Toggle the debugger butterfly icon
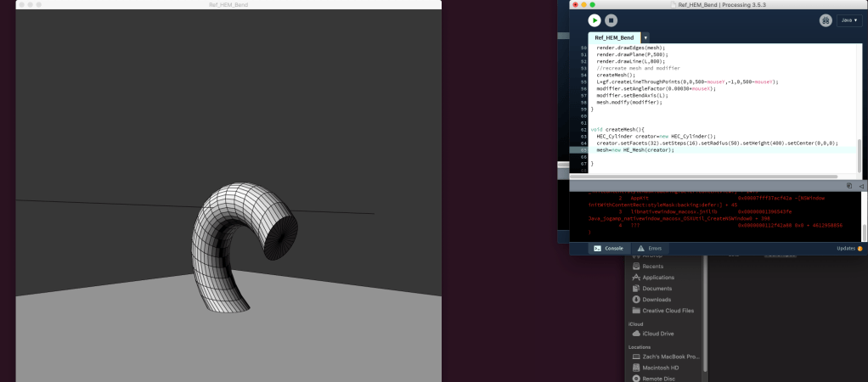Image resolution: width=868 pixels, height=382 pixels. (x=826, y=20)
